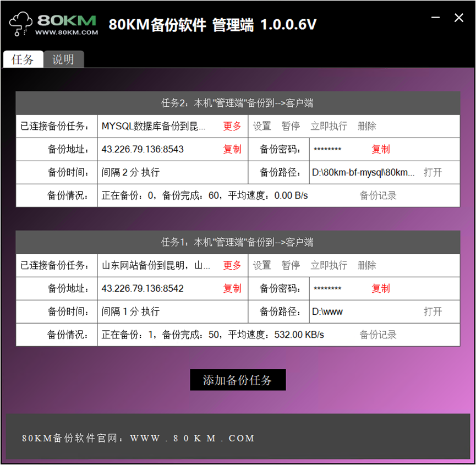Minimize the 80KM backup window
Viewport: 476px width, 465px height.
coord(435,18)
